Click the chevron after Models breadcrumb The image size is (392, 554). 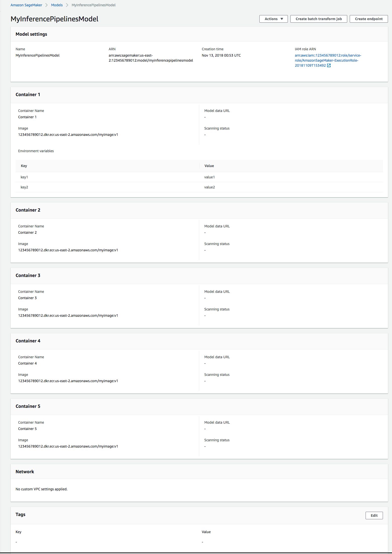pyautogui.click(x=67, y=5)
